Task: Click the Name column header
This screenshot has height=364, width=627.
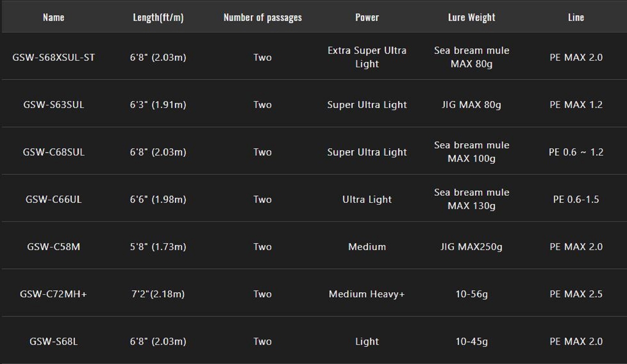Action: 53,17
